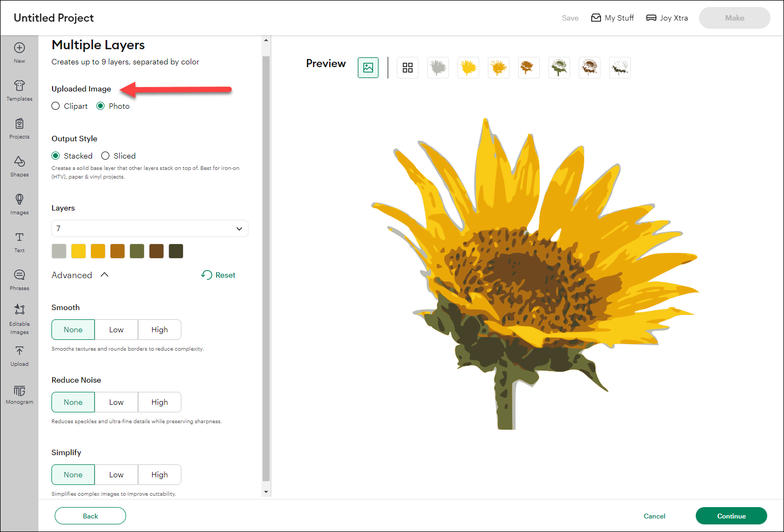Viewport: 784px width, 532px height.
Task: Click the Upload icon in the sidebar
Action: click(x=19, y=355)
